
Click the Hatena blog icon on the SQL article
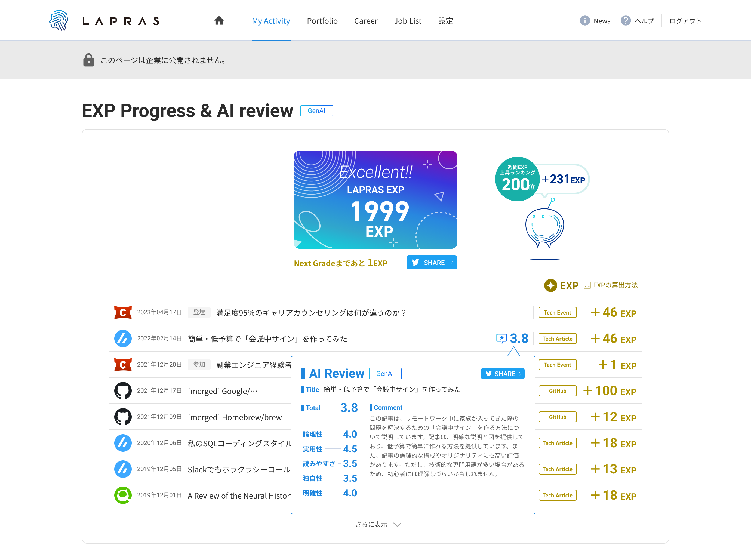point(123,443)
